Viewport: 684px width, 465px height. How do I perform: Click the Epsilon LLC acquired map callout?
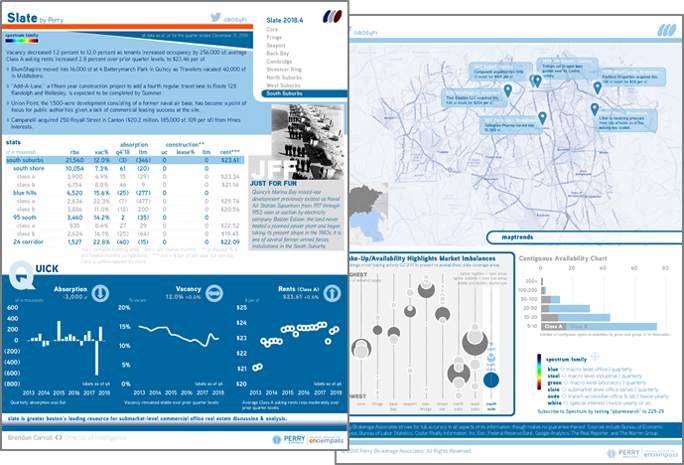tap(475, 98)
